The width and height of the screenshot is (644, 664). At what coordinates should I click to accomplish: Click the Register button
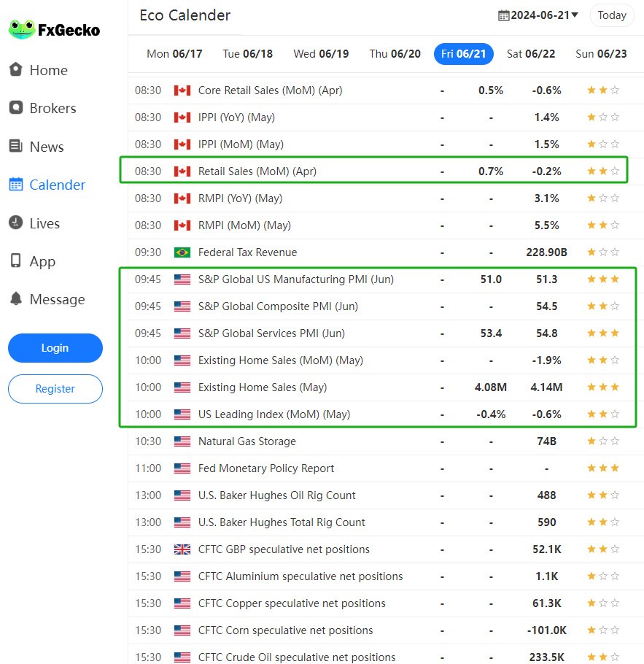(x=55, y=389)
